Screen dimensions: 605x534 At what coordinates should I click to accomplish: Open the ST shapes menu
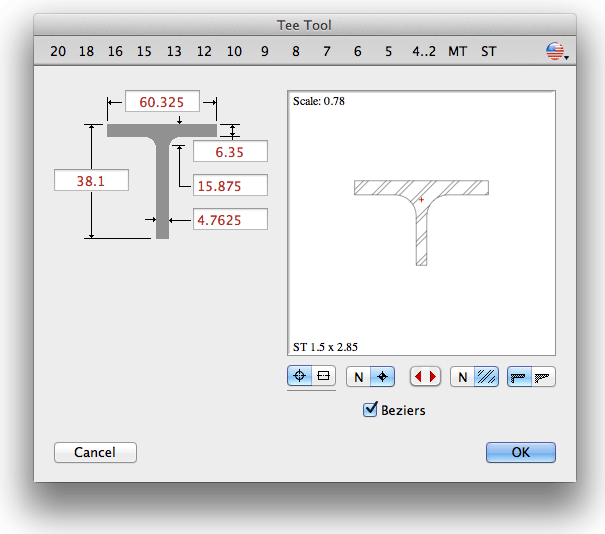(488, 51)
